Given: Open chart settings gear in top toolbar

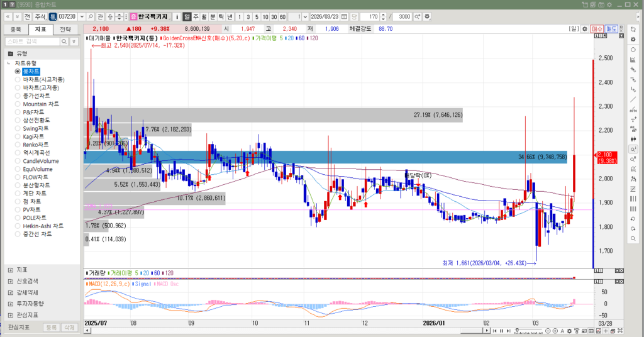Looking at the screenshot, I should [x=428, y=16].
